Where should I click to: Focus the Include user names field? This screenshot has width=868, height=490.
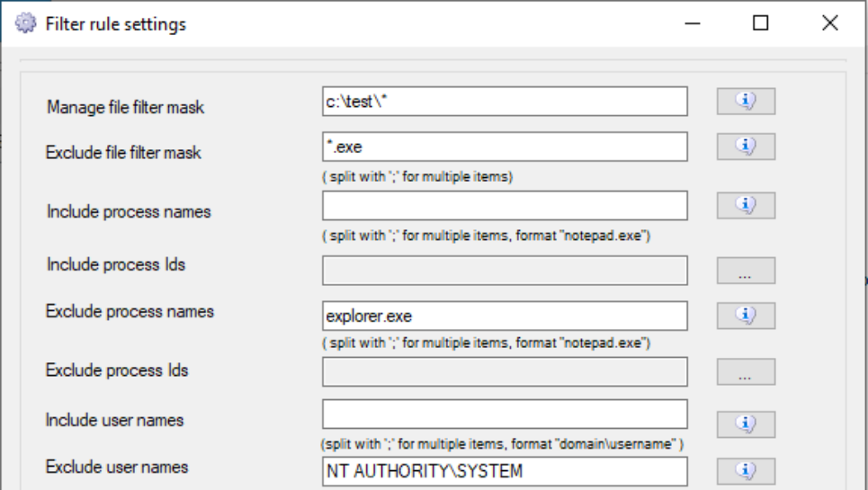pos(505,414)
